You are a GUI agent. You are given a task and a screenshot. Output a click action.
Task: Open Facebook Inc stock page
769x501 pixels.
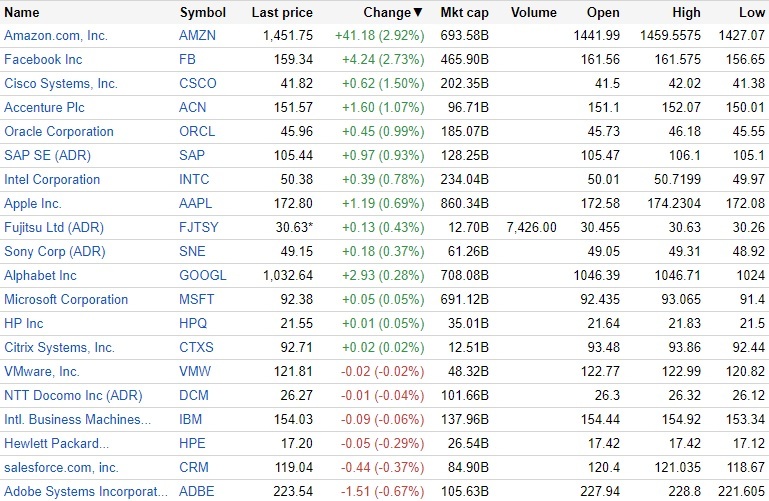(x=43, y=60)
